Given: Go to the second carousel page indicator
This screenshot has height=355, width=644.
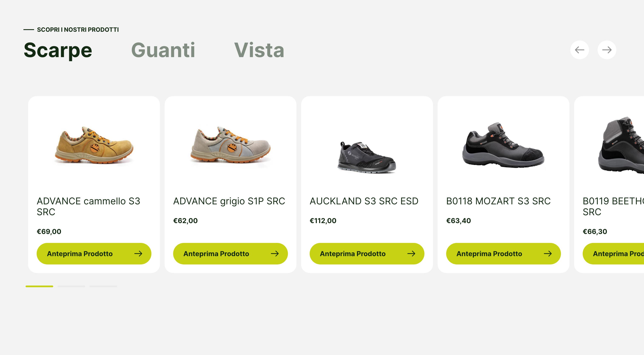Looking at the screenshot, I should pos(71,286).
